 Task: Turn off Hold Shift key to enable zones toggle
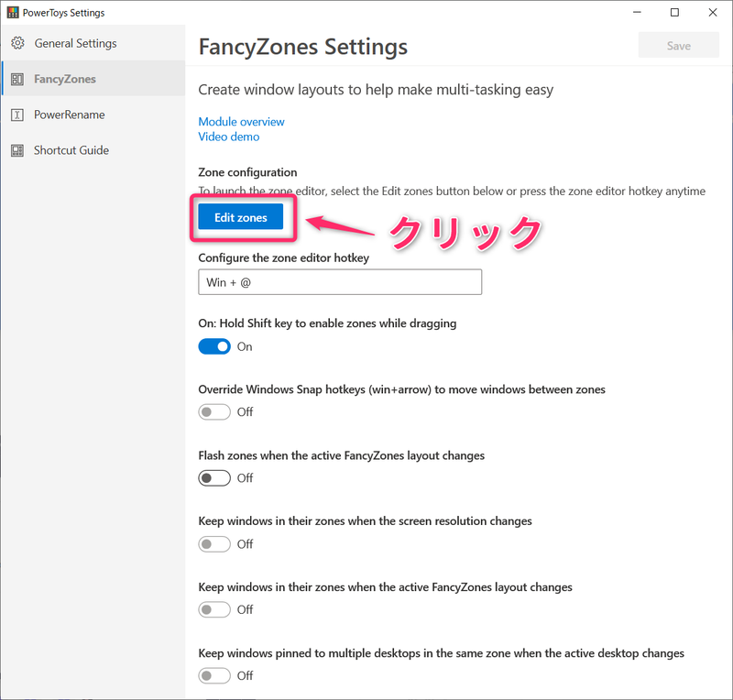point(214,346)
